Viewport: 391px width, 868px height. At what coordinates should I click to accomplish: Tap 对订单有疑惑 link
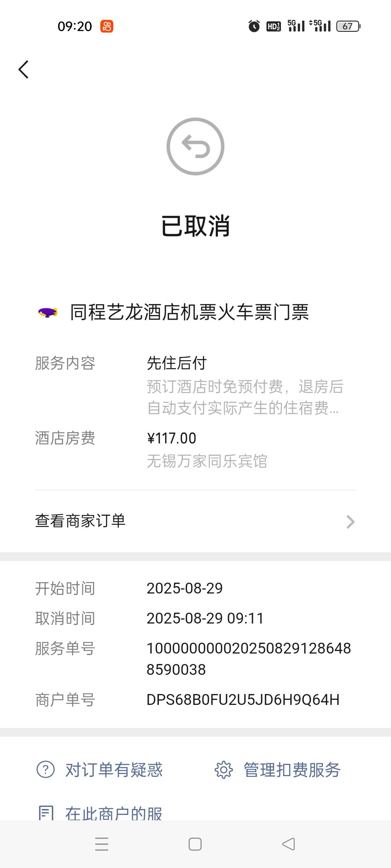click(x=114, y=770)
